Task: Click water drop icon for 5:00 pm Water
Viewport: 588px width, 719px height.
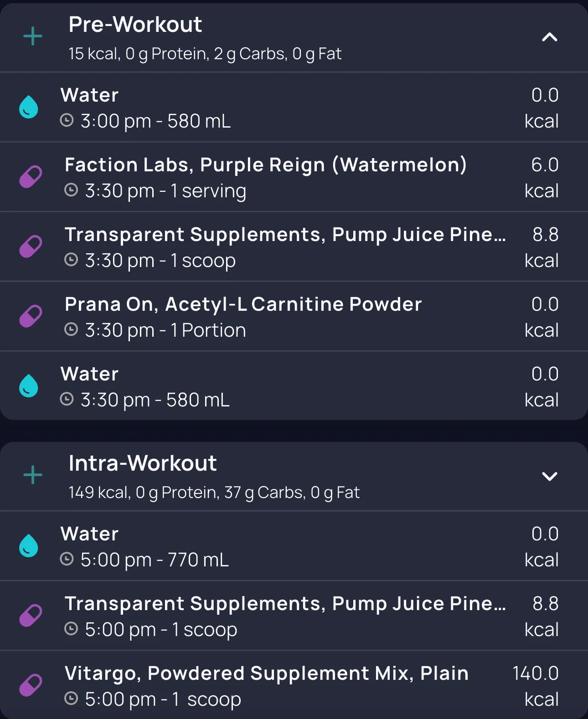Action: [x=29, y=546]
